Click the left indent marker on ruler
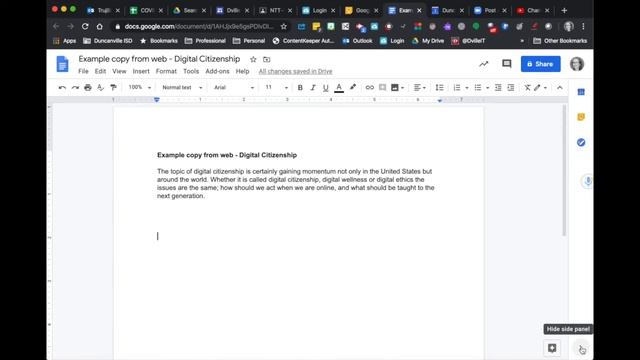 tap(157, 100)
